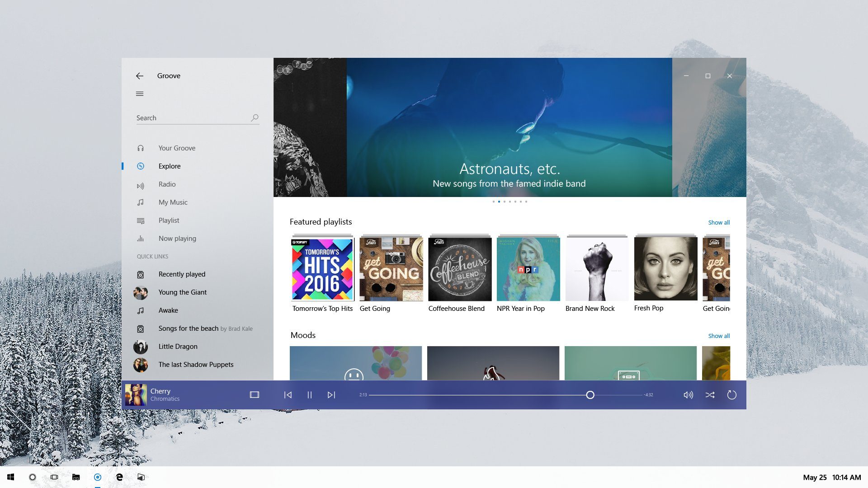Select the Radio navigation item

(166, 183)
